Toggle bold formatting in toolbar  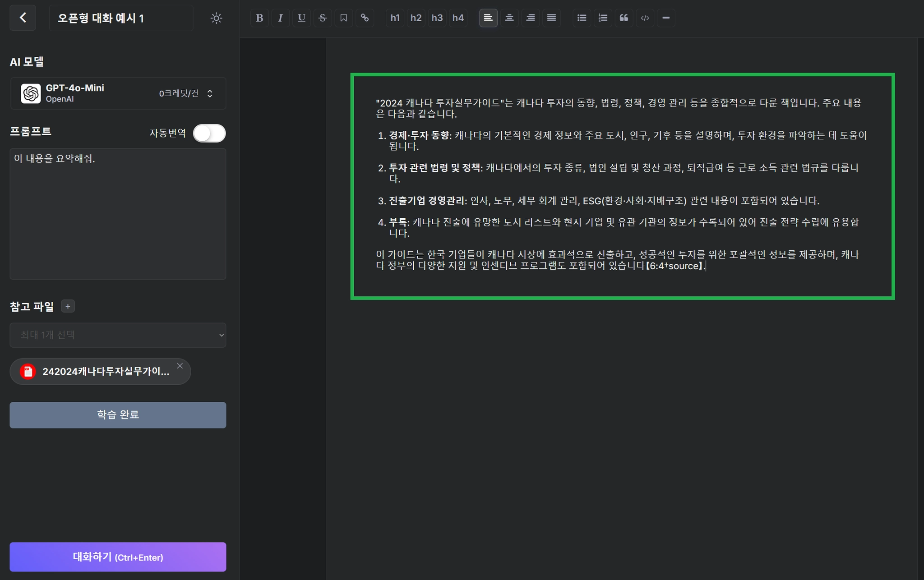pyautogui.click(x=259, y=18)
